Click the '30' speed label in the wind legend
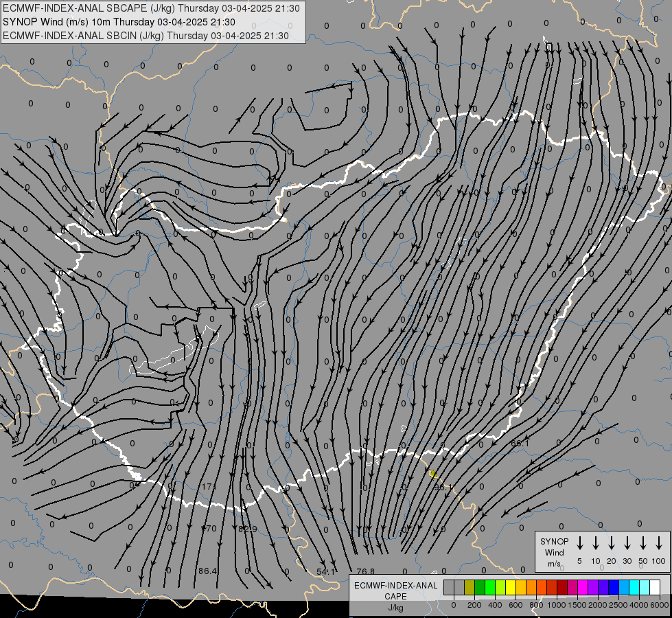Screen dimensions: 672x618 627,561
